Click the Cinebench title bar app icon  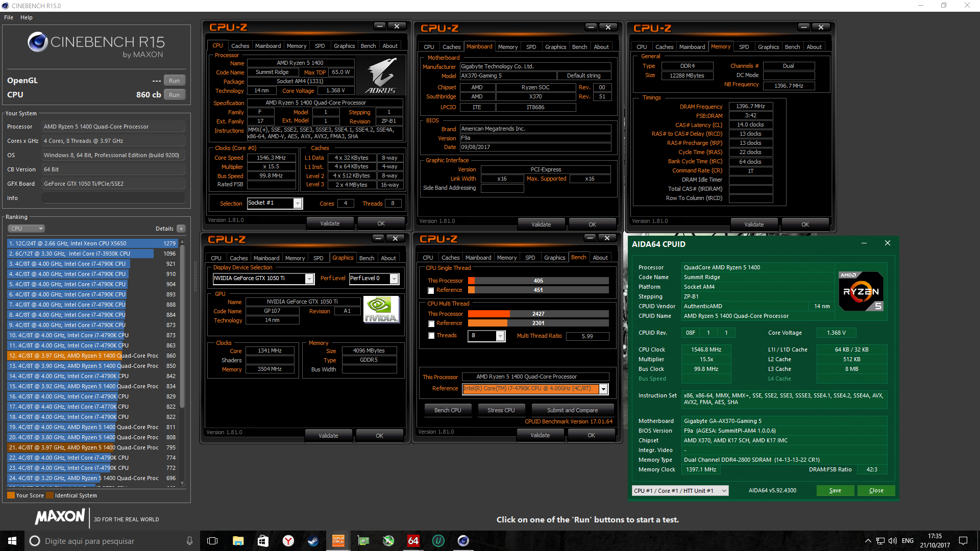coord(6,6)
